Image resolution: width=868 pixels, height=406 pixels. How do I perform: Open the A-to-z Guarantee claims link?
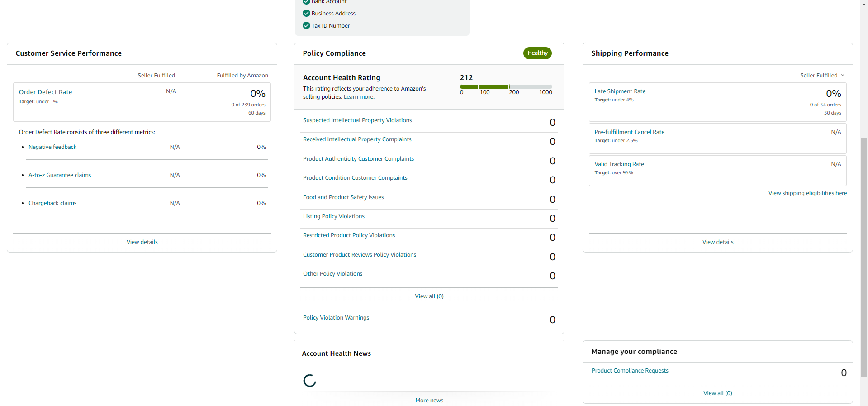pos(60,175)
